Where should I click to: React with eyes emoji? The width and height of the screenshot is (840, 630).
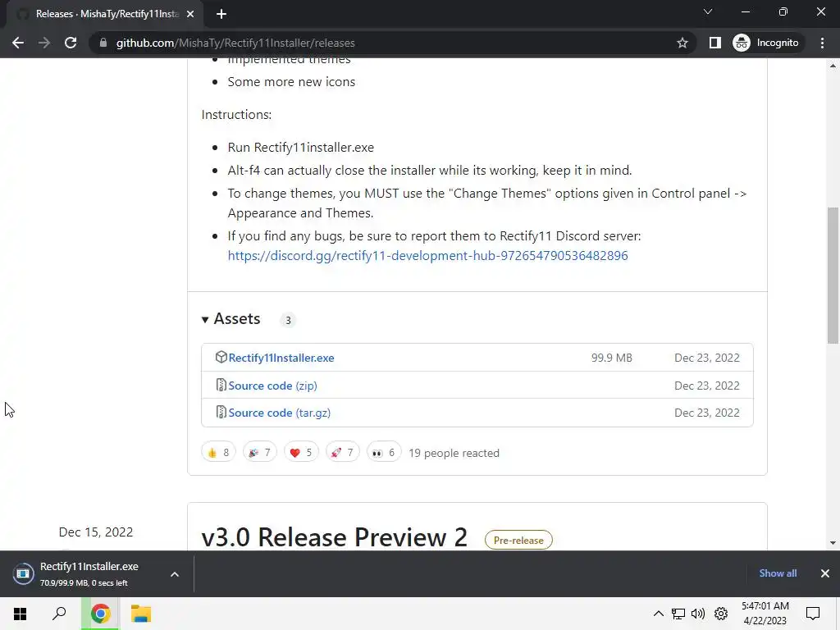coord(384,453)
